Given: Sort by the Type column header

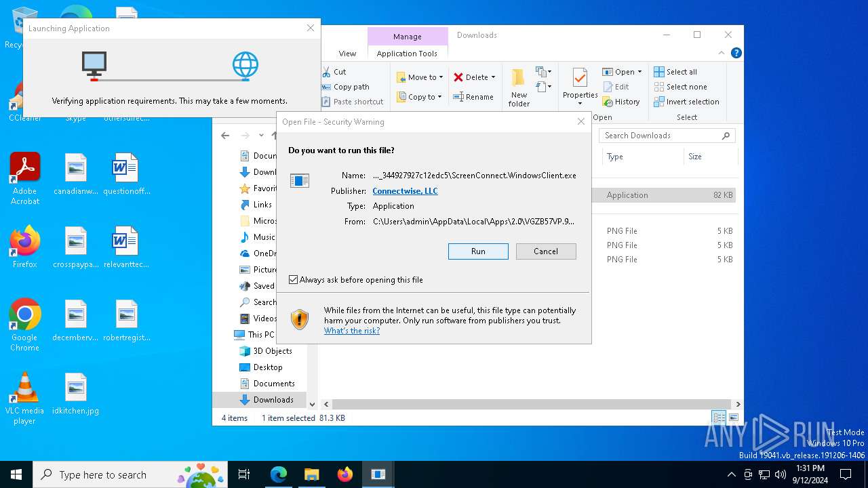Looking at the screenshot, I should [x=643, y=157].
